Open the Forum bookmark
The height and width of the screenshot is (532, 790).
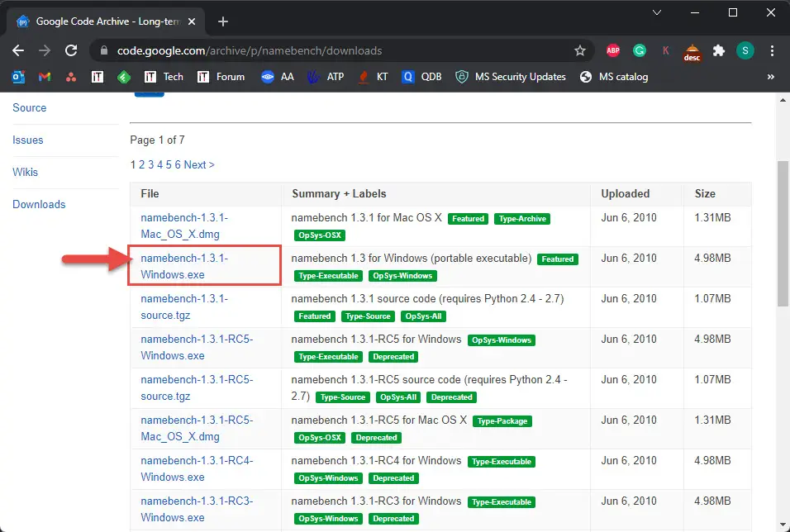pyautogui.click(x=221, y=77)
